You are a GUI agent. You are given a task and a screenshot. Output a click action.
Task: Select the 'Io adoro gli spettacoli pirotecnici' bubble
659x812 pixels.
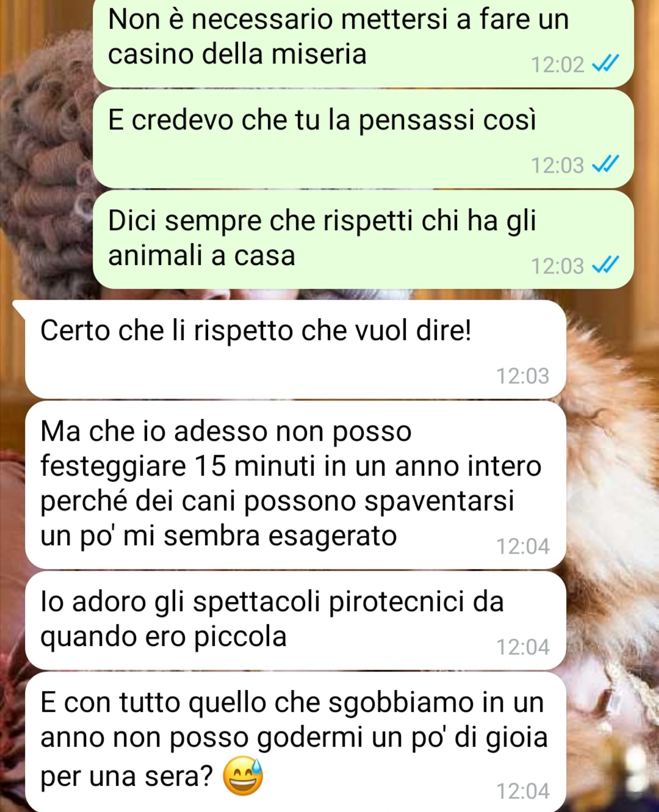point(295,621)
